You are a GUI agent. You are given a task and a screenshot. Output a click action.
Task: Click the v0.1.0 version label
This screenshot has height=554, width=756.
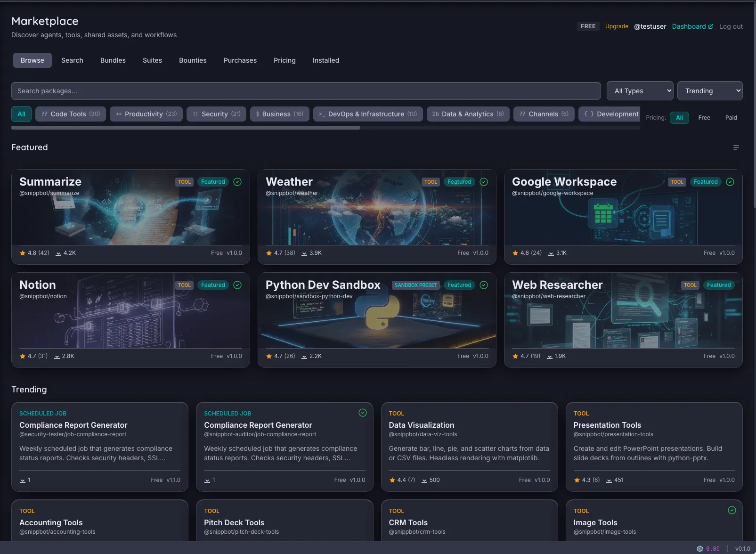742,549
